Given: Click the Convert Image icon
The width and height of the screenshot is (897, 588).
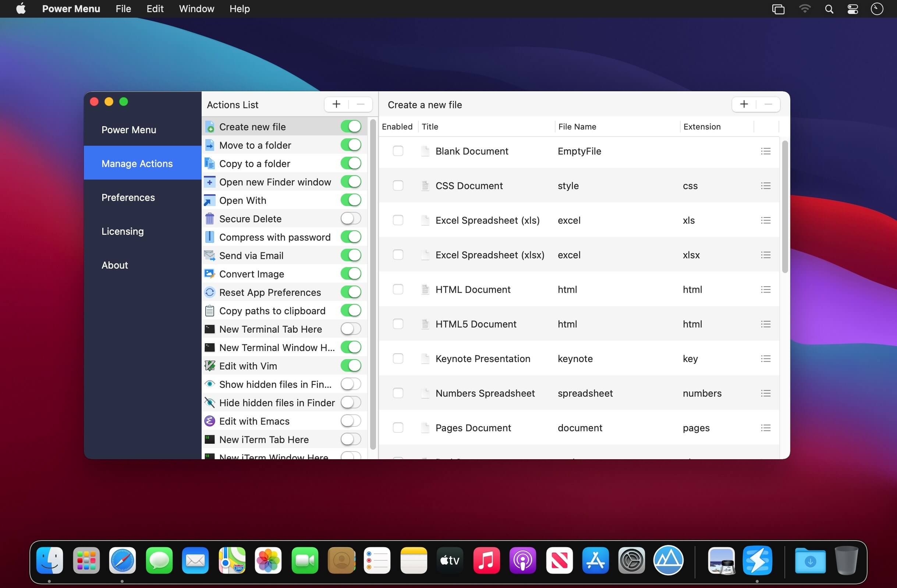Looking at the screenshot, I should tap(210, 274).
